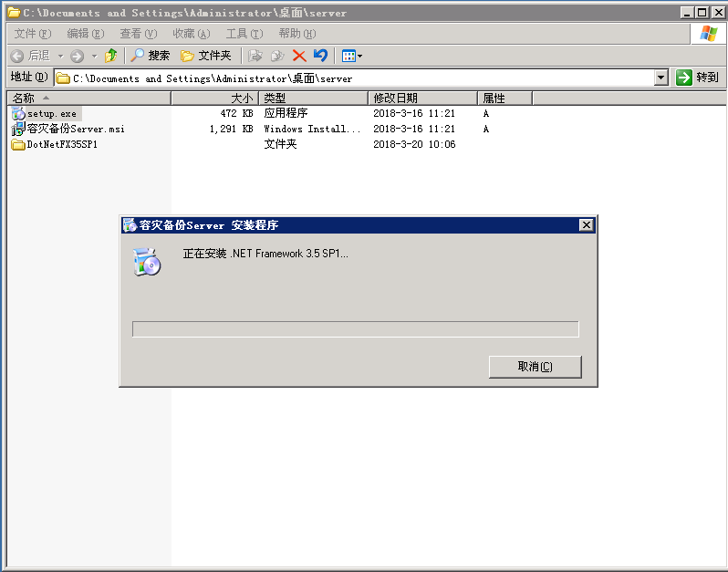Click the green 转到 (Go) arrow button
This screenshot has width=728, height=572.
698,78
